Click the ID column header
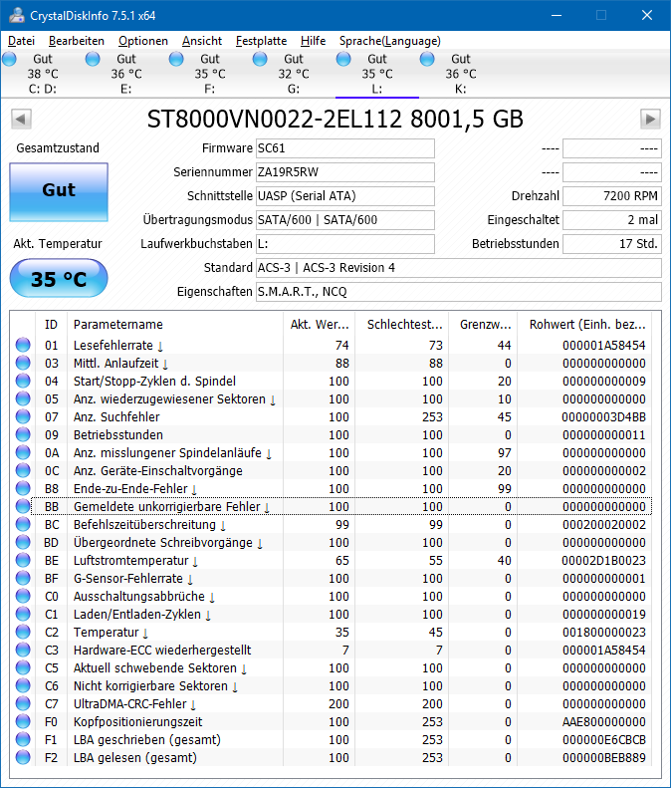 [x=51, y=324]
